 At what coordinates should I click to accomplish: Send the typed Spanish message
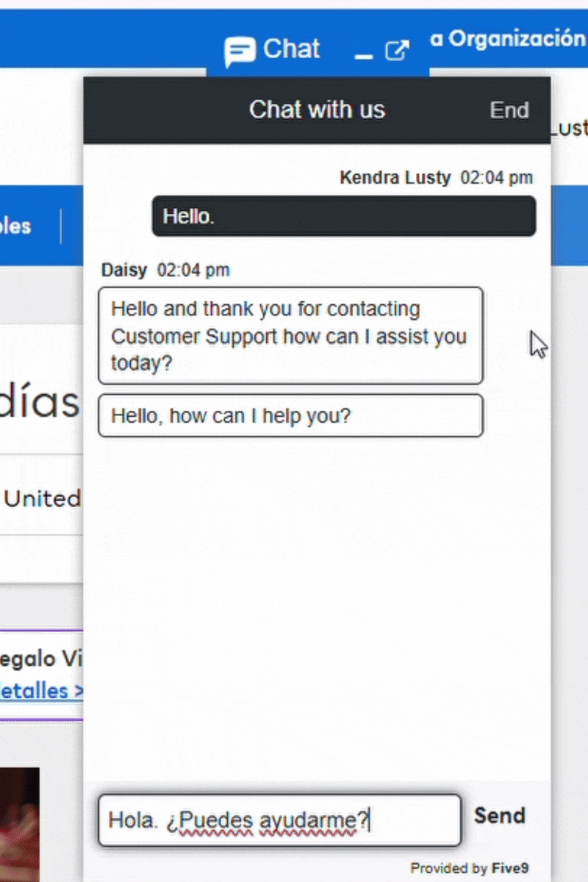pyautogui.click(x=500, y=816)
